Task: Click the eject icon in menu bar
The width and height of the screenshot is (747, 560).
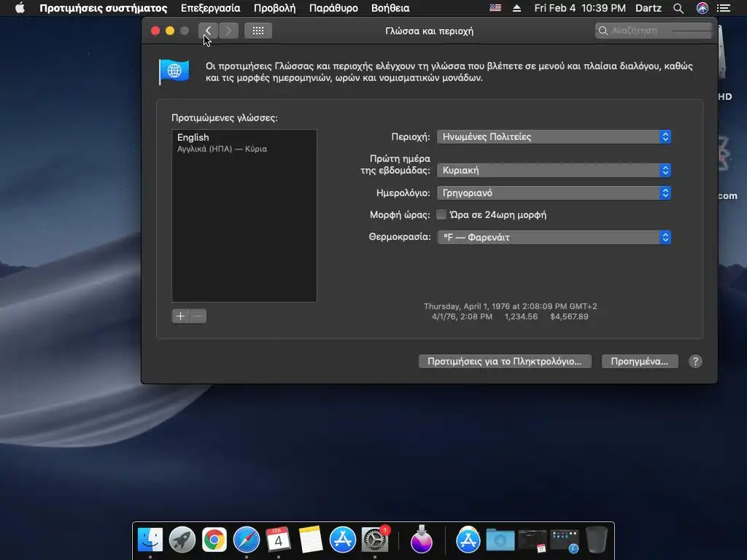Action: click(x=517, y=8)
